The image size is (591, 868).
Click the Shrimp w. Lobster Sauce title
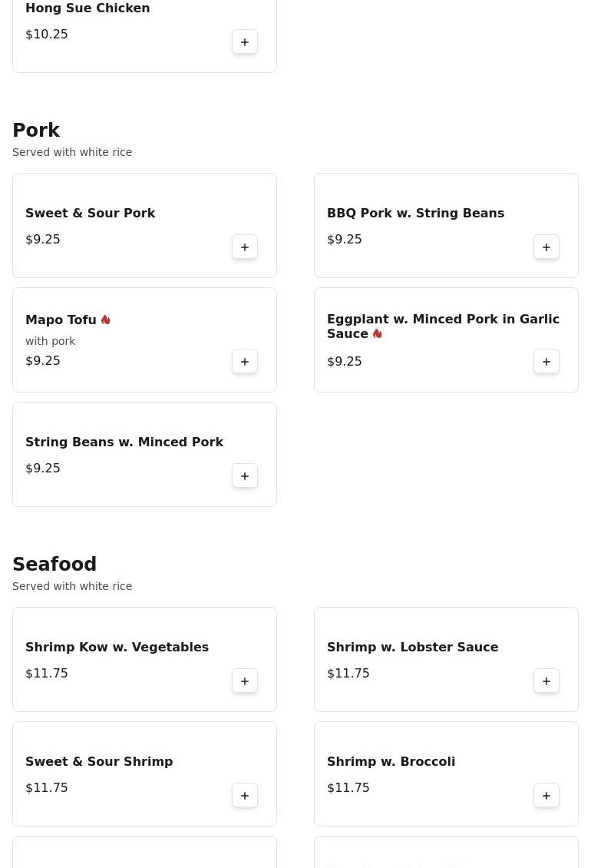[412, 647]
